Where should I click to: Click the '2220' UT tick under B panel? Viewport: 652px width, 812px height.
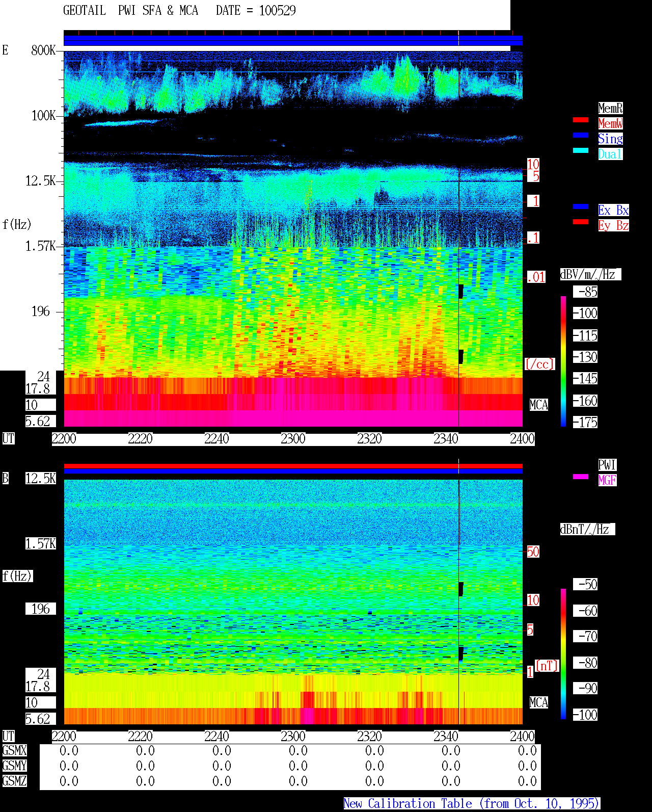(140, 737)
